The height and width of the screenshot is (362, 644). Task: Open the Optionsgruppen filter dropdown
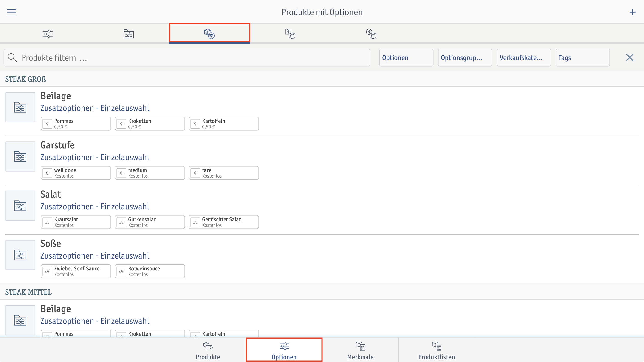coord(465,57)
